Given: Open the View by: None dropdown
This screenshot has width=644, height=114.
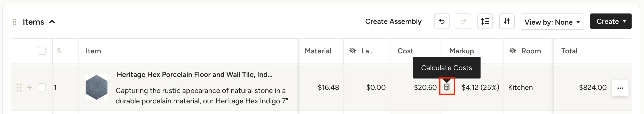Looking at the screenshot, I should 552,22.
